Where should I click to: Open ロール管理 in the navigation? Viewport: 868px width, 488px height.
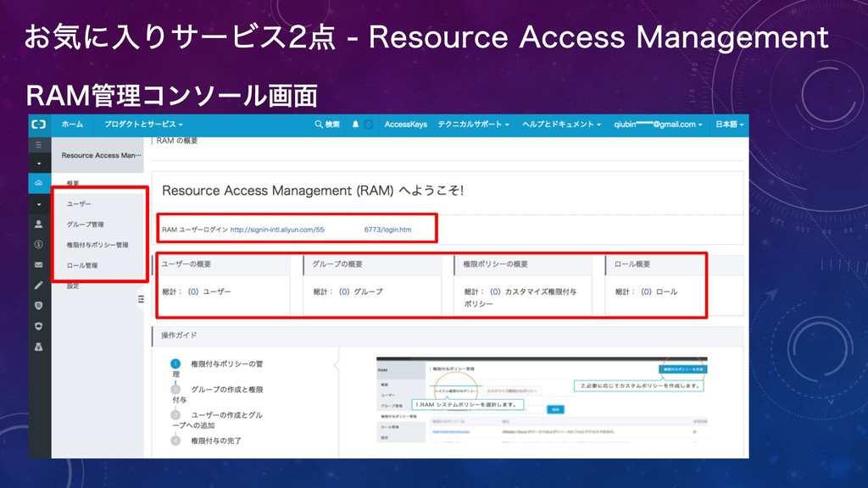click(x=82, y=265)
